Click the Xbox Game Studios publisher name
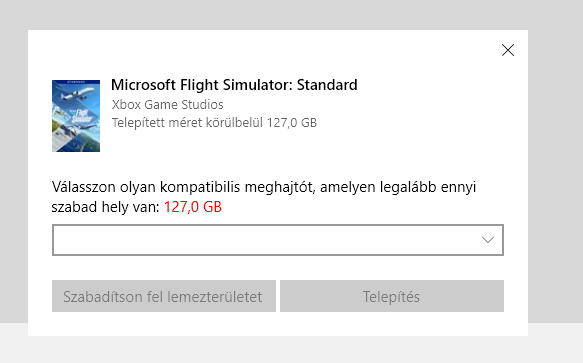The width and height of the screenshot is (583, 363). pyautogui.click(x=167, y=105)
